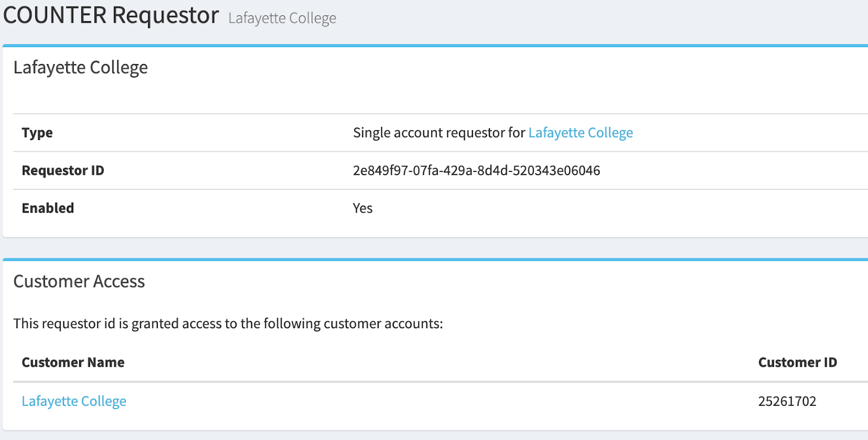The image size is (868, 440).
Task: Click the Type field label
Action: click(x=37, y=133)
